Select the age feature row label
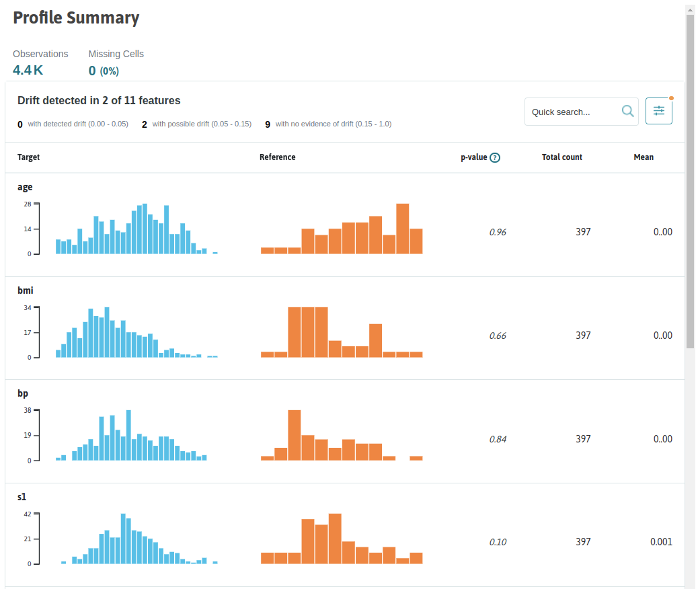The image size is (700, 589). [x=25, y=187]
